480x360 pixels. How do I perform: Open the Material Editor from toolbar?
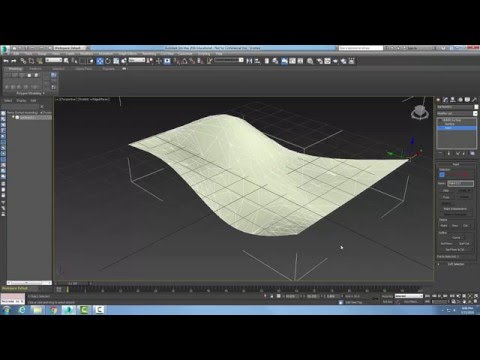pos(311,61)
